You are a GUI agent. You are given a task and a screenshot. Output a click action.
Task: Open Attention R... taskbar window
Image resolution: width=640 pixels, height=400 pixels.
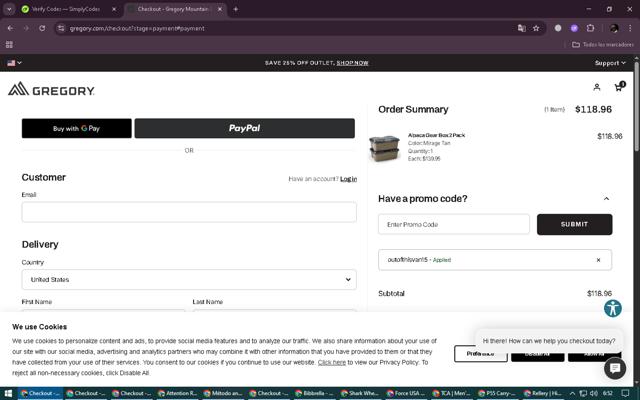(x=177, y=393)
